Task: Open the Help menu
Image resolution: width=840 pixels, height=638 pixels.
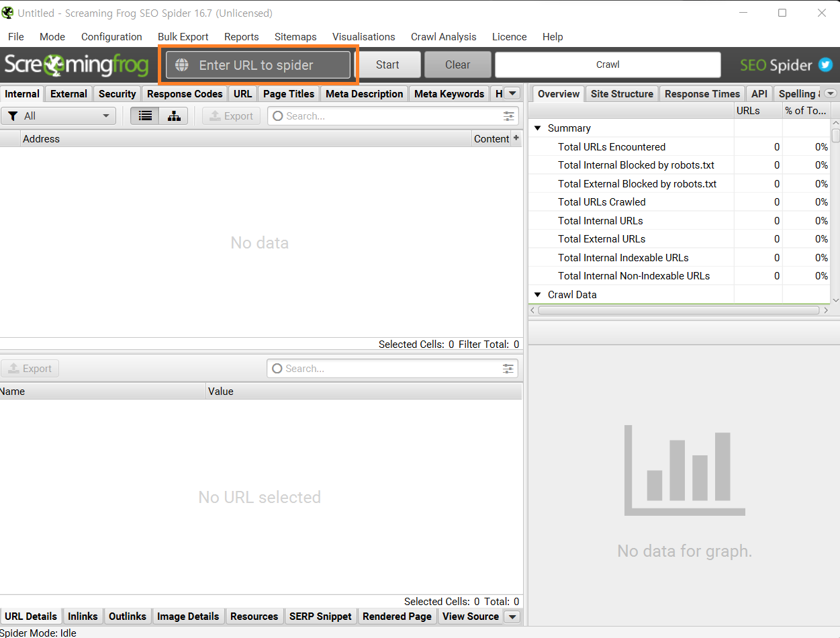Action: tap(553, 37)
